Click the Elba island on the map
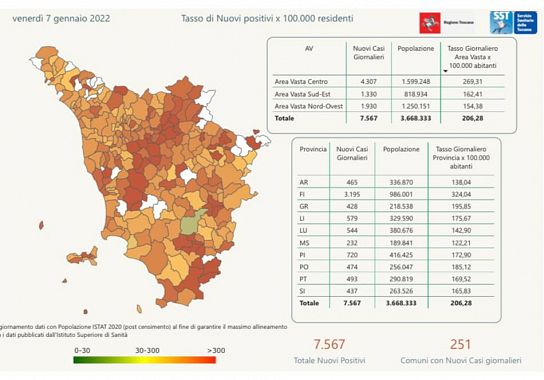 point(83,256)
